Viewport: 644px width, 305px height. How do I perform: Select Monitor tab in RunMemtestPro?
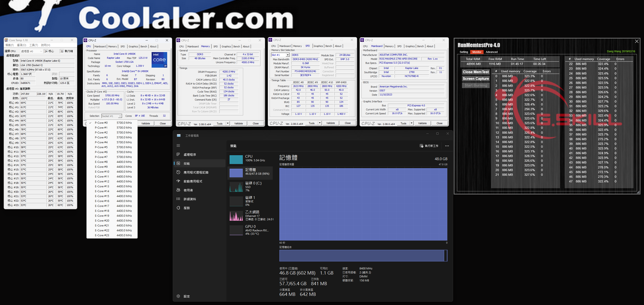click(477, 52)
